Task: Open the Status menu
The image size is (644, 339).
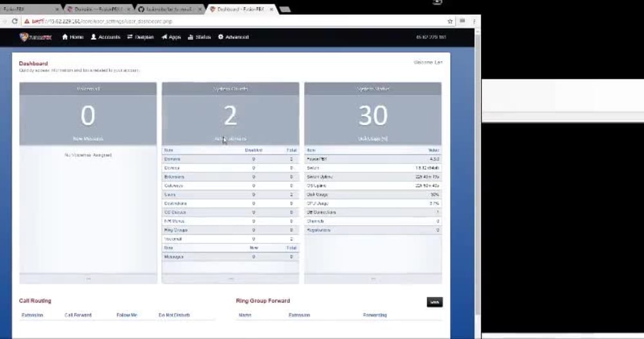Action: coord(199,37)
